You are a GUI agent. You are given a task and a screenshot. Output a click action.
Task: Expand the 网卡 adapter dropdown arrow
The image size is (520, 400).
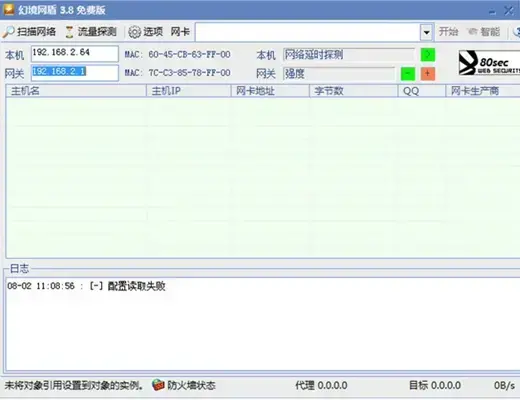coord(426,32)
